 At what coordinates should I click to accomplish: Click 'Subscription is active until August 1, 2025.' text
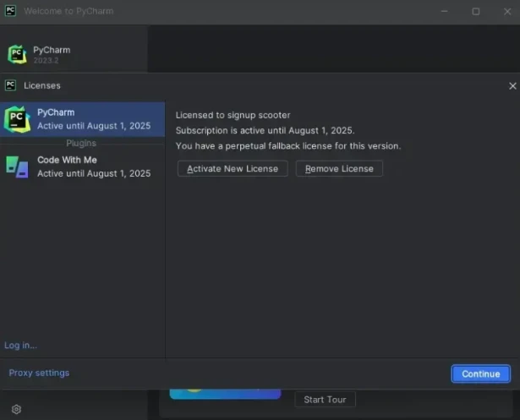[265, 131]
